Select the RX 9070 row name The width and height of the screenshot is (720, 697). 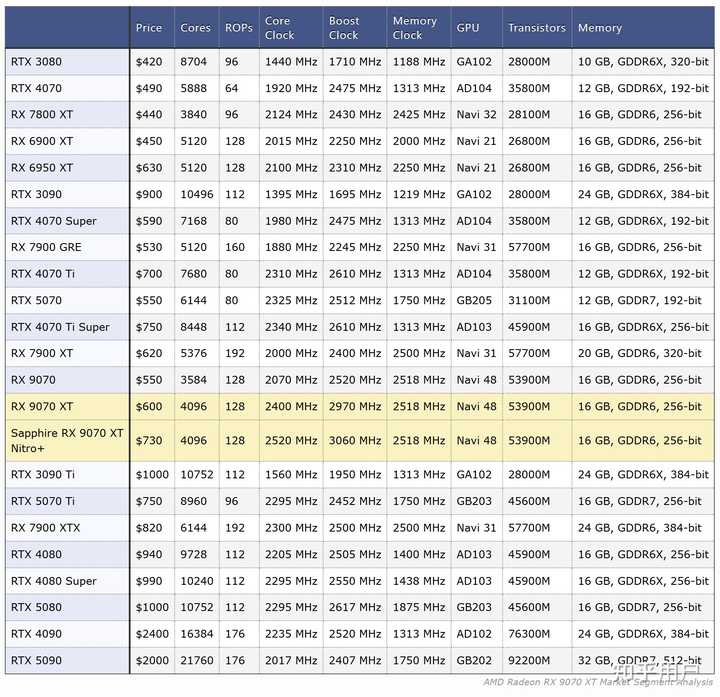(33, 380)
